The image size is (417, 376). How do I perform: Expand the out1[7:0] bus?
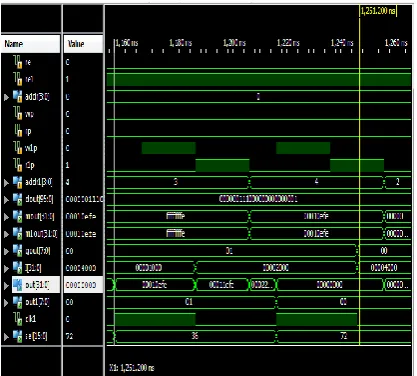(x=7, y=302)
